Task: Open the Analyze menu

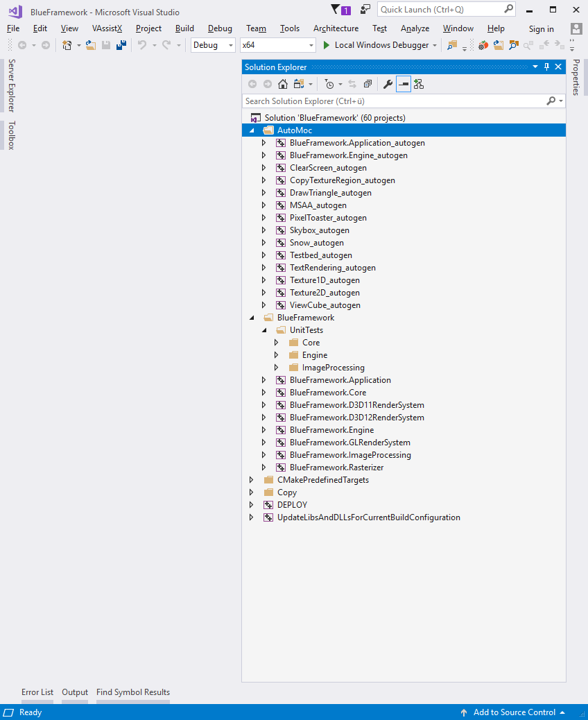Action: click(415, 28)
